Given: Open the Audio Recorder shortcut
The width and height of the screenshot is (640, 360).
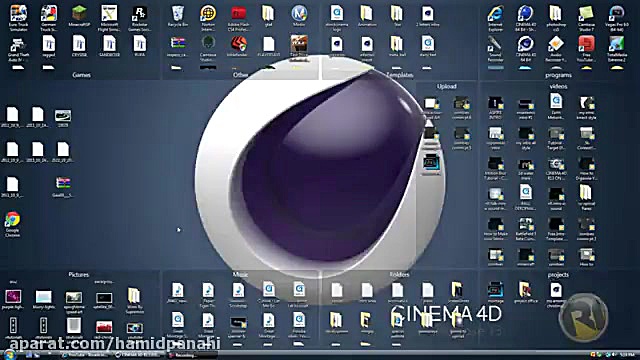Looking at the screenshot, I should click(x=556, y=48).
